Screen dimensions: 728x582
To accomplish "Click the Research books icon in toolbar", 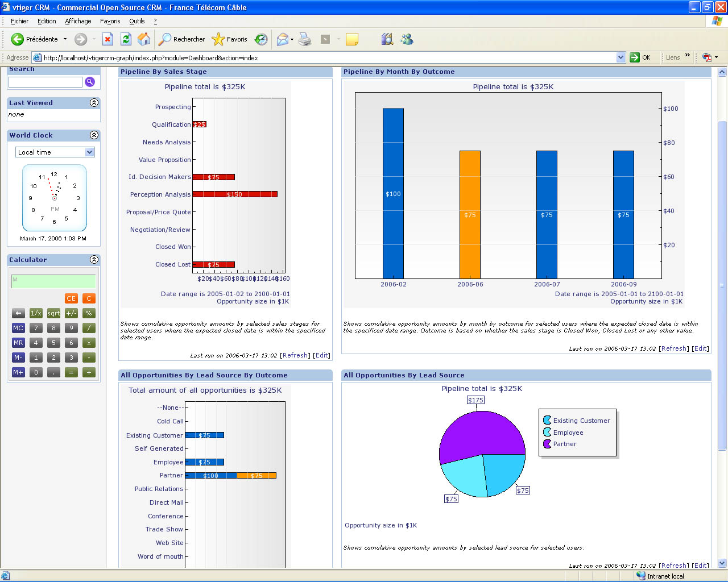I will (387, 39).
